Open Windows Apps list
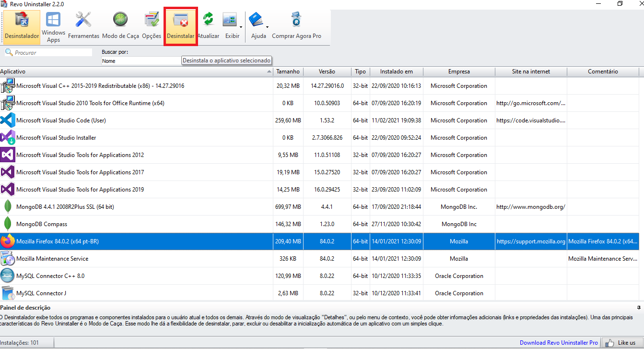The image size is (644, 349). pos(53,27)
